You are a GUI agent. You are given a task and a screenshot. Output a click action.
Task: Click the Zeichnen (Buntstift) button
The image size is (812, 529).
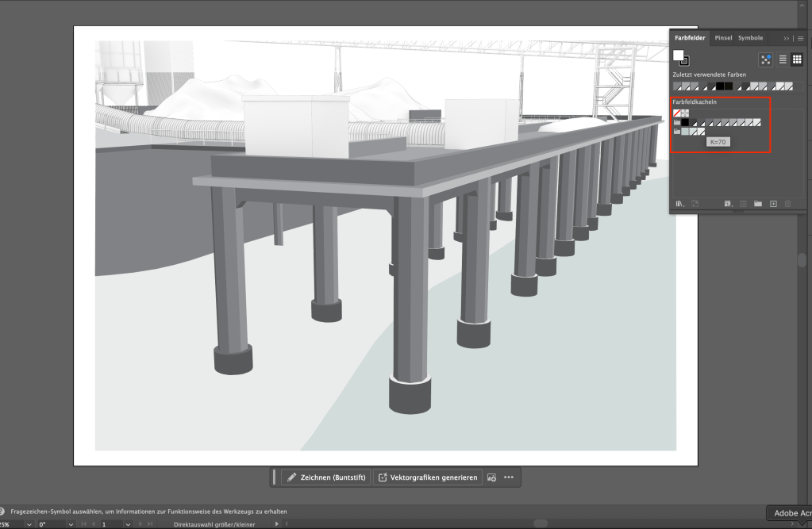(x=325, y=477)
